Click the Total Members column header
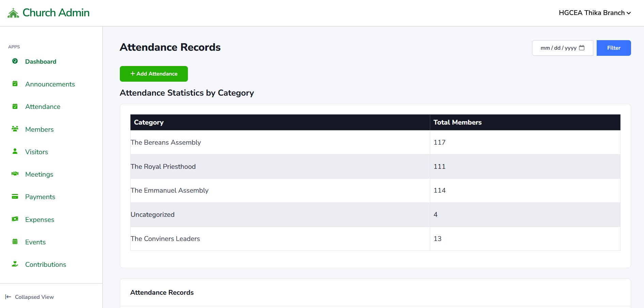Screen dimensions: 644x308 pyautogui.click(x=457, y=122)
